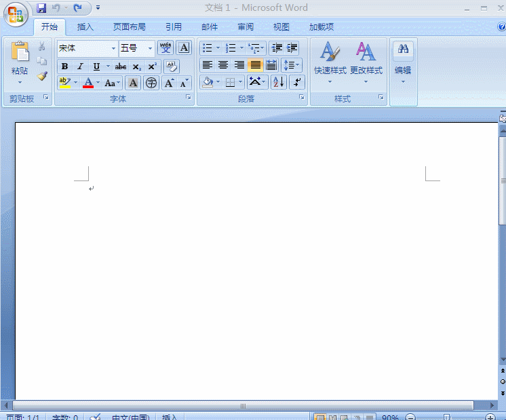
Task: Toggle character shading
Action: [x=133, y=83]
